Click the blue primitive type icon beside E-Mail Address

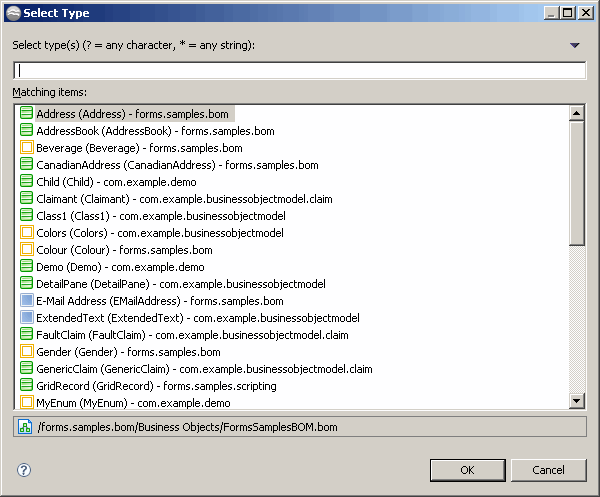[x=26, y=301]
